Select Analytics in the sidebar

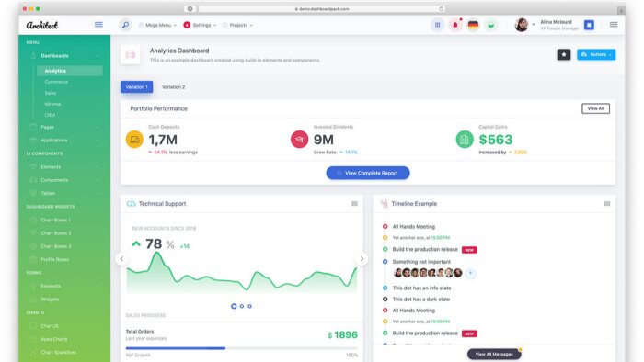coord(70,71)
